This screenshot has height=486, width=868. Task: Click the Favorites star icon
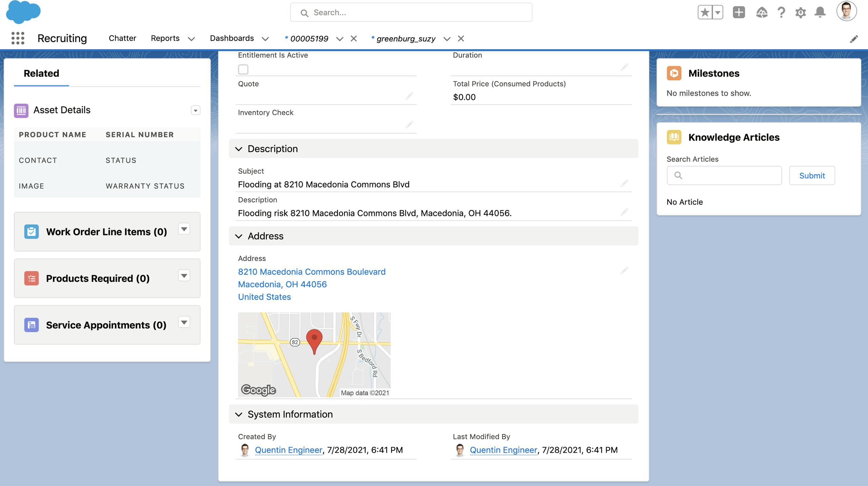(x=705, y=13)
